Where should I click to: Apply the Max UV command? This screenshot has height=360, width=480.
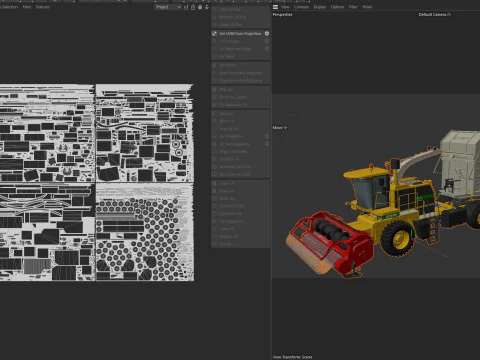point(240,90)
